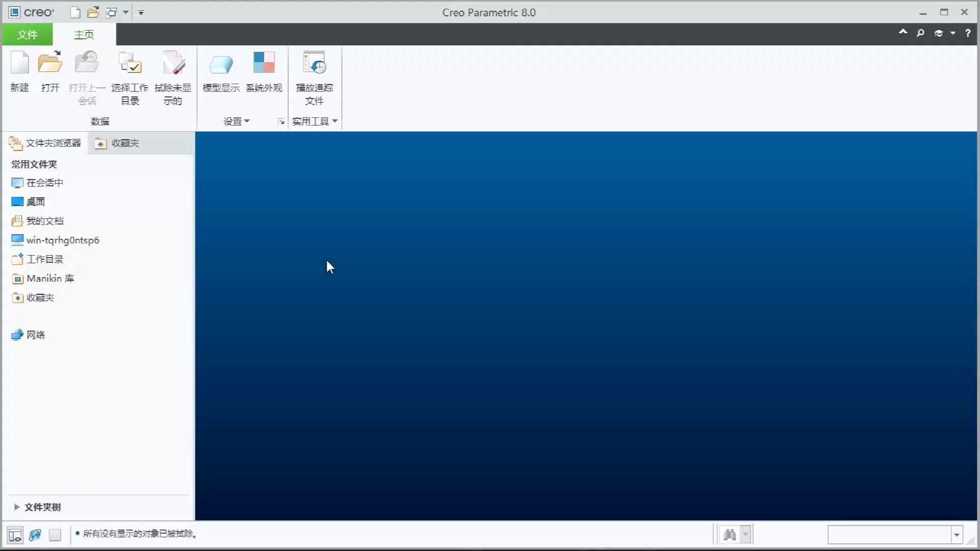Click 拭除未显示的 erase not displayed icon

(x=173, y=77)
